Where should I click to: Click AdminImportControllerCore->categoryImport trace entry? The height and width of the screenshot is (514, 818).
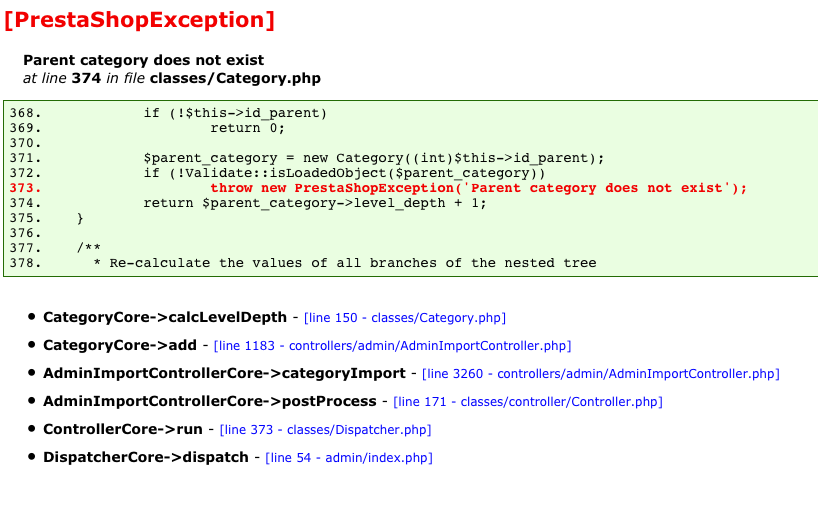pyautogui.click(x=224, y=373)
